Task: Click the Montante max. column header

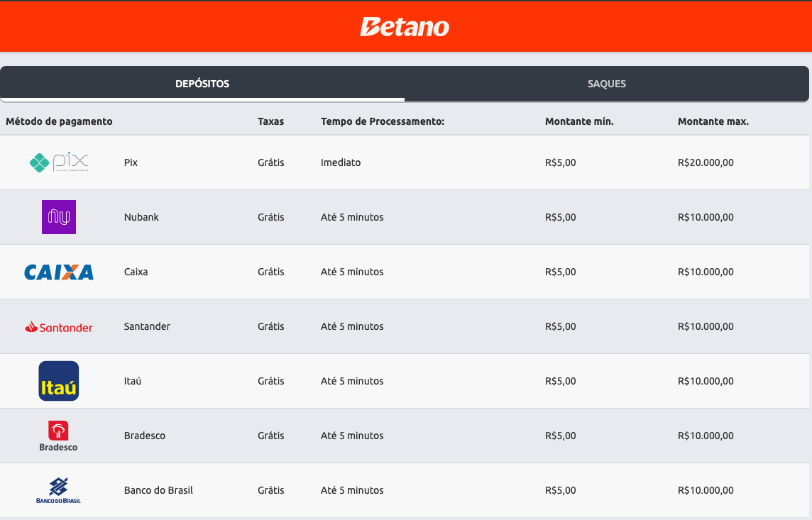Action: 713,121
